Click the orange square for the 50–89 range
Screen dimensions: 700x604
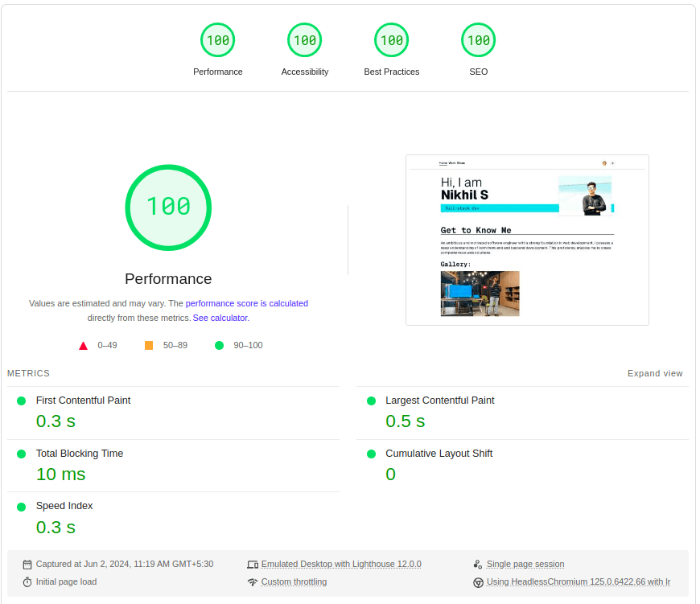pyautogui.click(x=149, y=344)
